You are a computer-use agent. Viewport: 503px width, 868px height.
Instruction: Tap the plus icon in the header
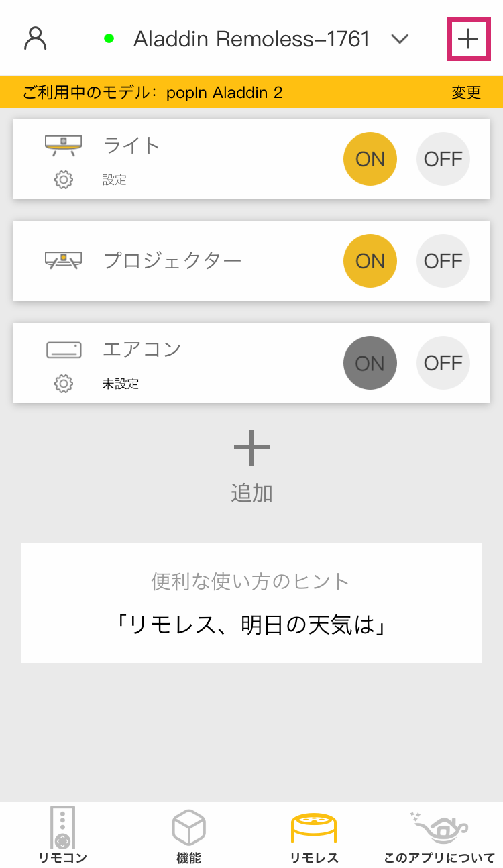tap(468, 40)
